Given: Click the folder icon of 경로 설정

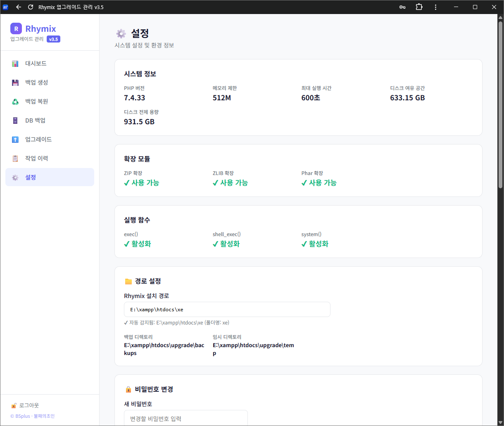Looking at the screenshot, I should (128, 281).
